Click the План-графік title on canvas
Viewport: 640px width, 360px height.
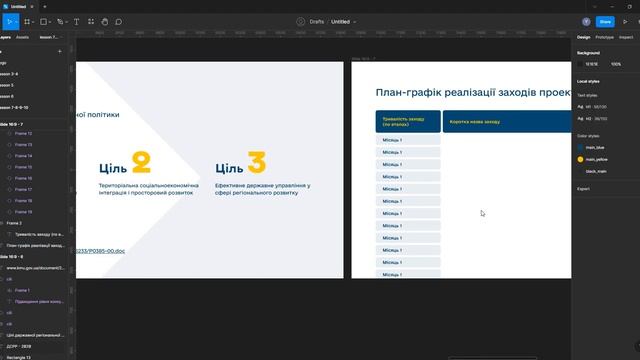[x=473, y=93]
